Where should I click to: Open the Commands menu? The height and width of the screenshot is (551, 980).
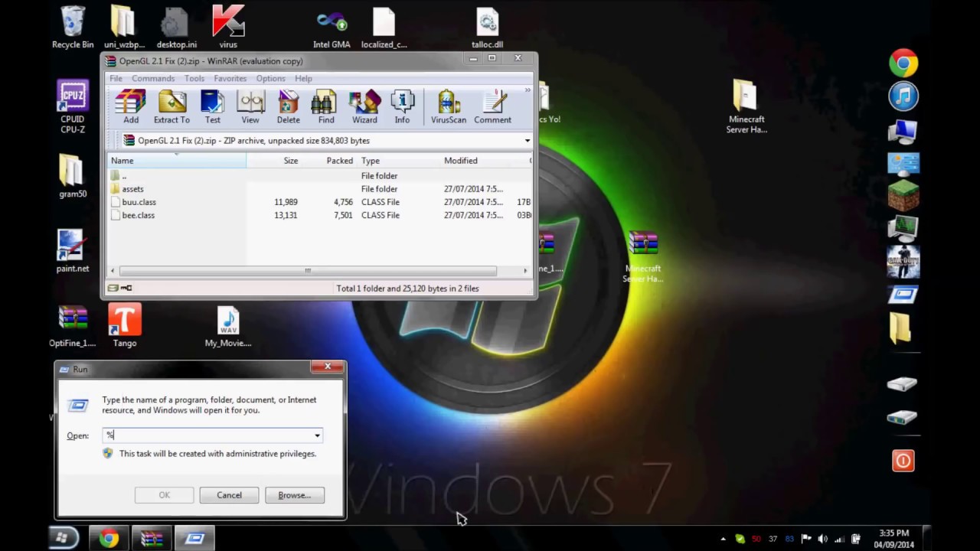pyautogui.click(x=153, y=78)
